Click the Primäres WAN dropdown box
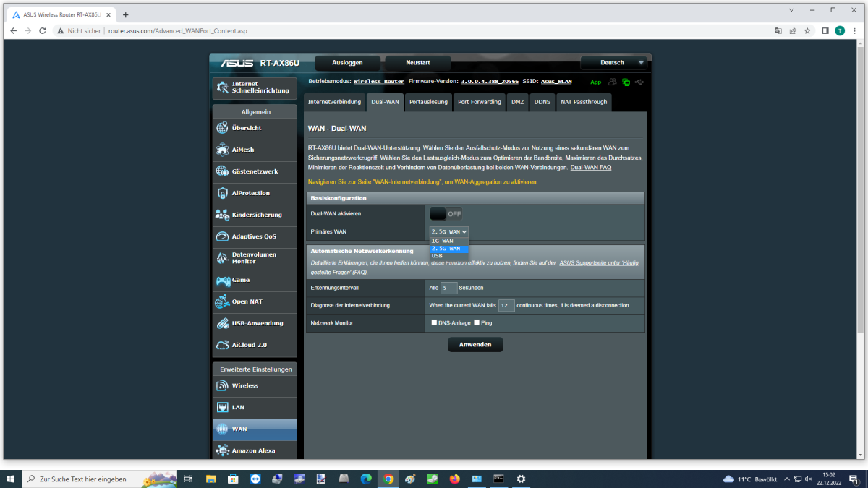The height and width of the screenshot is (488, 868). click(449, 231)
